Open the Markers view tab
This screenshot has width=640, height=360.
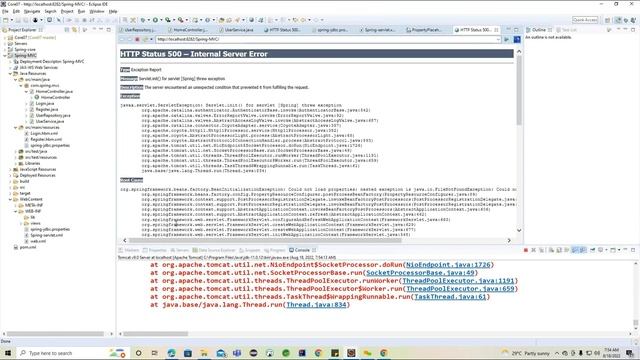tap(129, 250)
